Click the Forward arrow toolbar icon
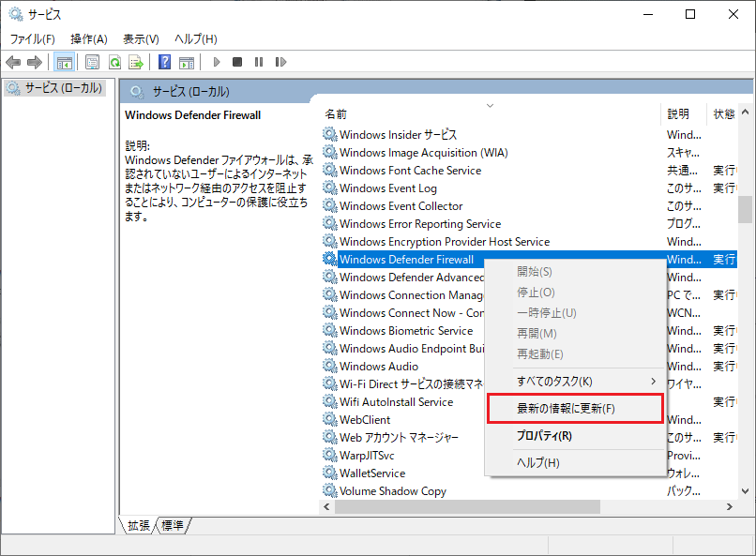756x556 pixels. (35, 62)
